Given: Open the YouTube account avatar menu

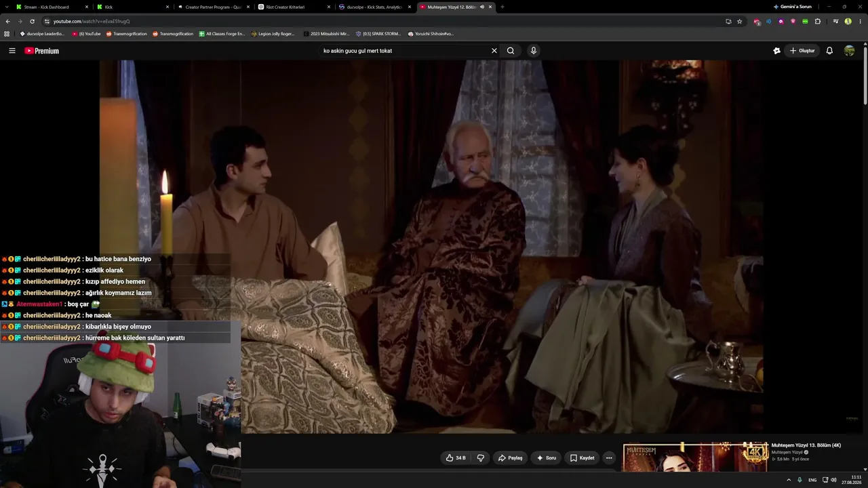Looking at the screenshot, I should (849, 51).
